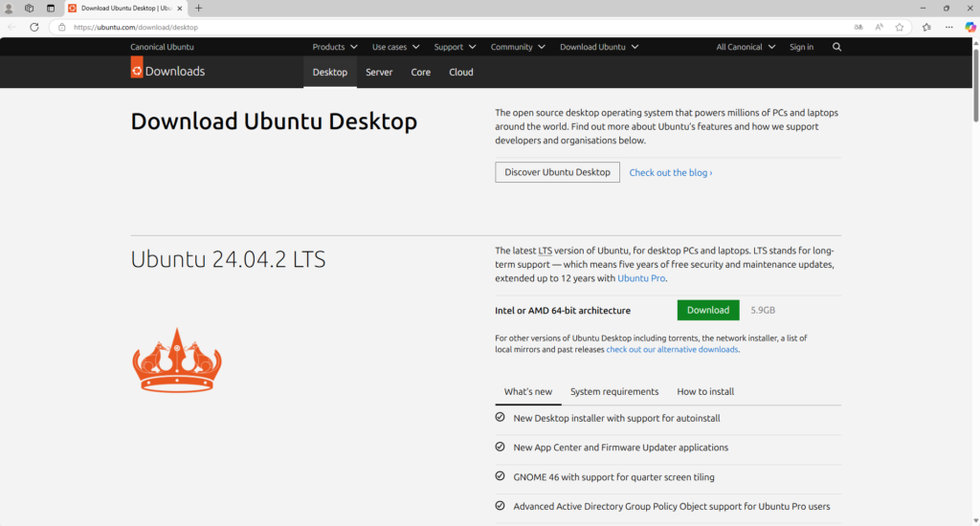Open browser settings and more menu
Viewport: 980px width, 526px height.
(948, 27)
